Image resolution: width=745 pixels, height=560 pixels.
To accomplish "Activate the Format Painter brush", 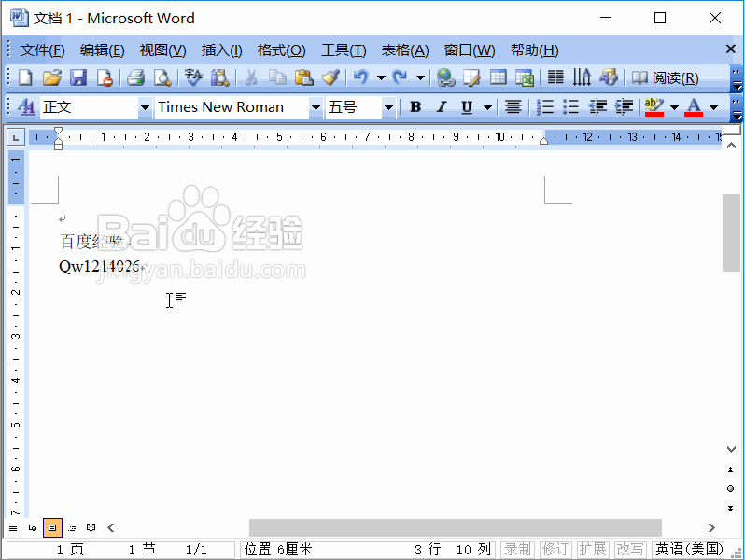I will coord(330,77).
